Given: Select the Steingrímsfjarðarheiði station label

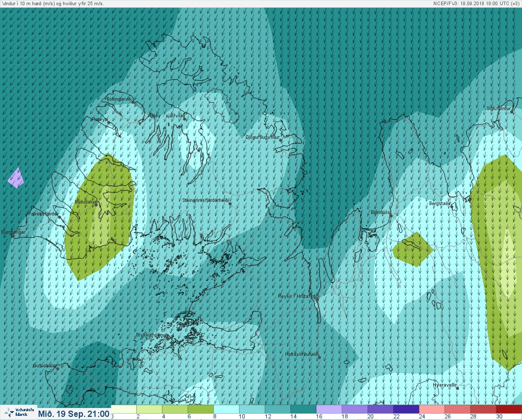Looking at the screenshot, I should [x=206, y=200].
